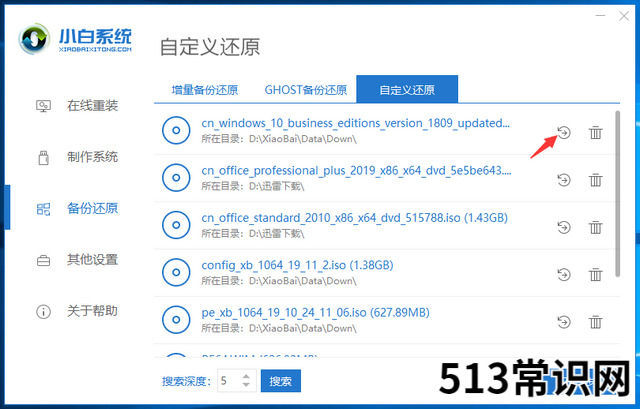The width and height of the screenshot is (640, 409).
Task: Delete the cn_windows_10_business_editions entry
Action: [595, 132]
